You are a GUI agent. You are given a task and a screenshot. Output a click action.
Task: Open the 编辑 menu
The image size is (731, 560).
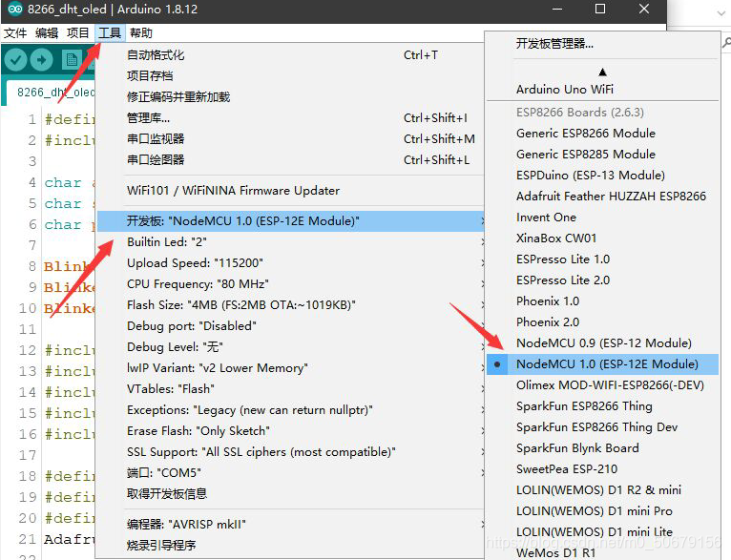pos(47,33)
